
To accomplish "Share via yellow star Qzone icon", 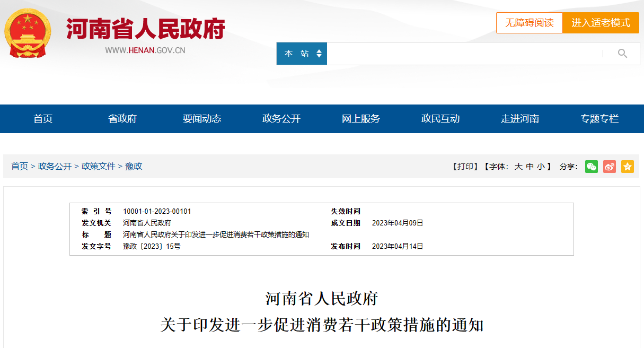I will tap(628, 167).
